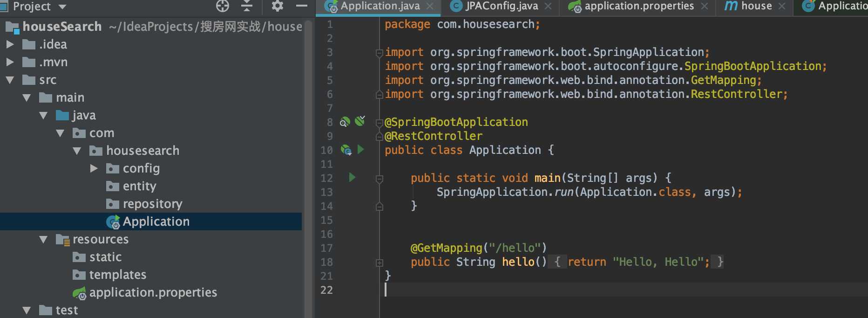This screenshot has height=318, width=868.
Task: Click the @SpringBootApplication annotation
Action: click(x=456, y=122)
